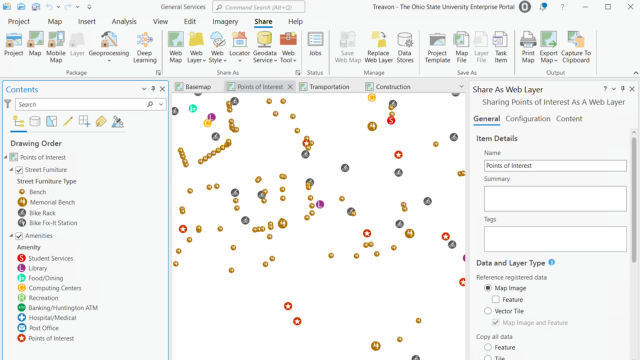Viewport: 640px width, 360px height.
Task: Click the Contents filter icon
Action: [8, 104]
